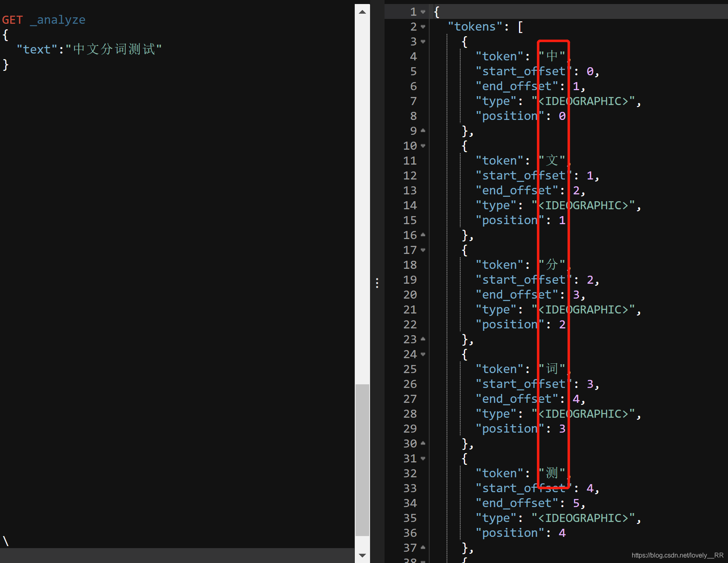Click the "<IDEOGRAPHIC>" value on line 35
This screenshot has height=563, width=728.
584,518
